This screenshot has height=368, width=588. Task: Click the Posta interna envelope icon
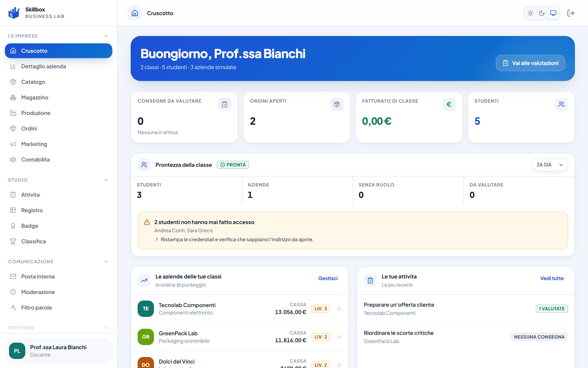tap(13, 276)
